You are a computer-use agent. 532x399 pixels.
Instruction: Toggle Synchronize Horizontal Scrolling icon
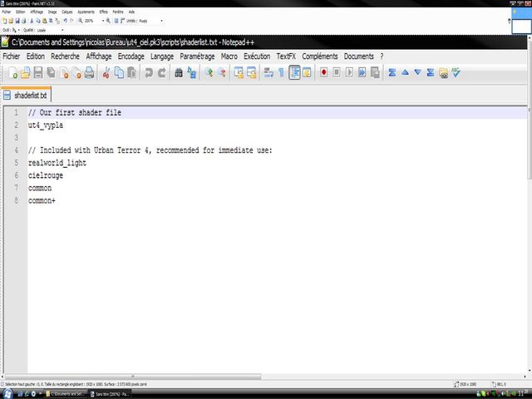pyautogui.click(x=251, y=72)
